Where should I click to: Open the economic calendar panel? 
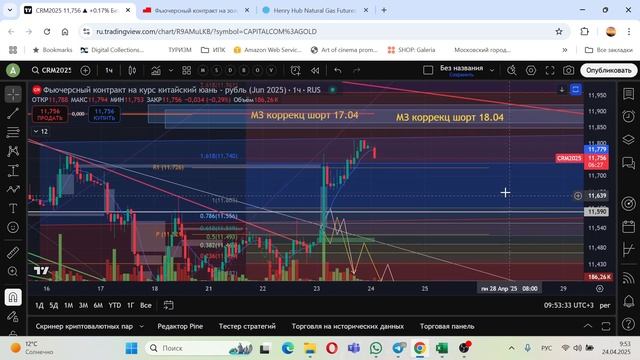629,227
